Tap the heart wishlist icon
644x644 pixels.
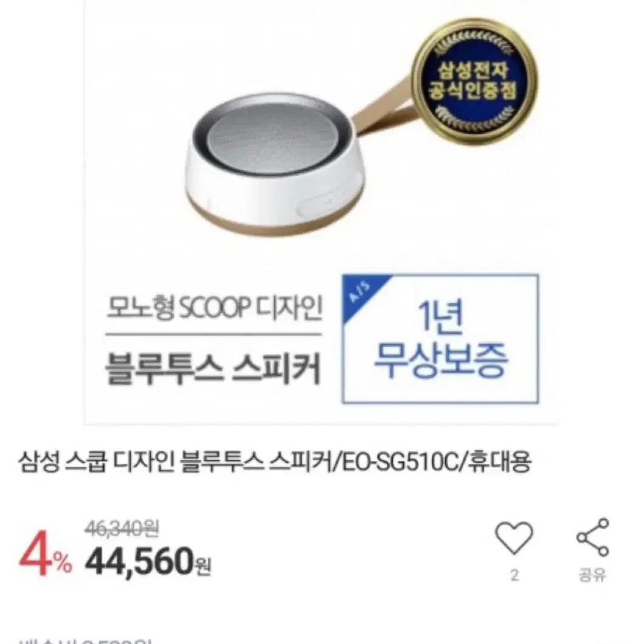(514, 538)
